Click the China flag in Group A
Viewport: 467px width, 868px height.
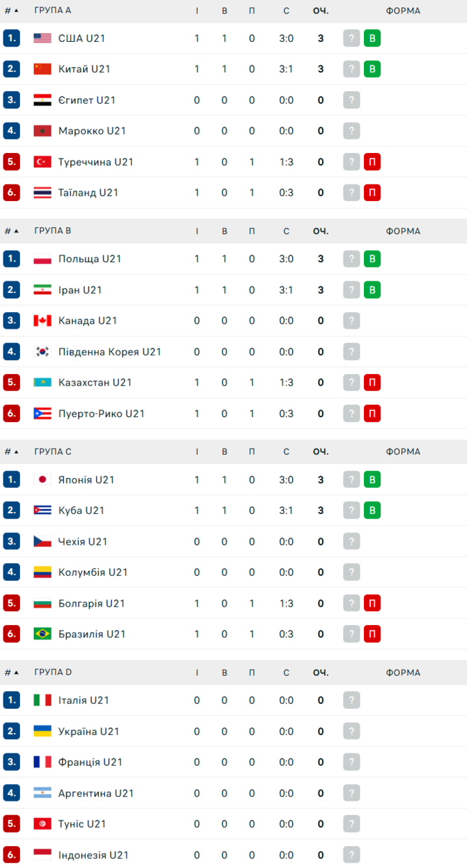point(43,69)
